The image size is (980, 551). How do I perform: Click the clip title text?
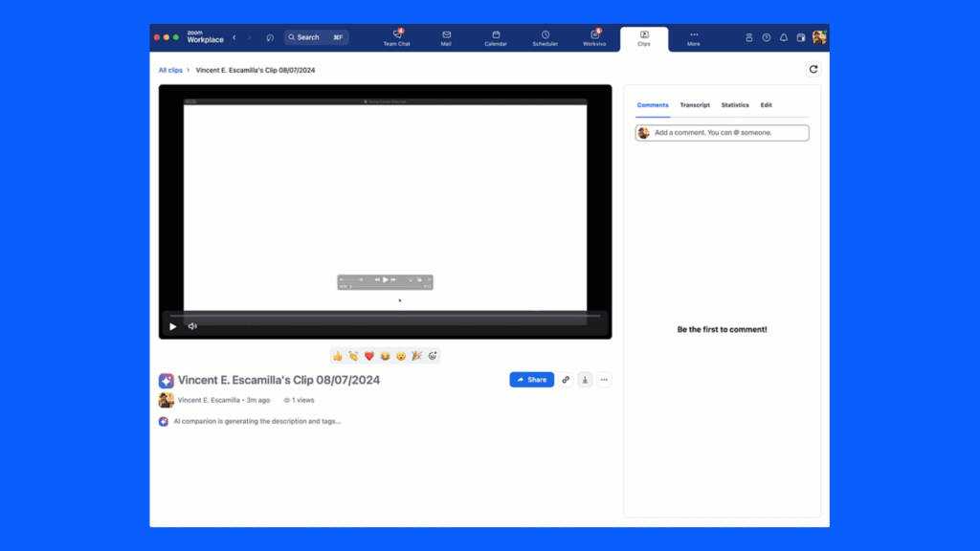click(278, 380)
